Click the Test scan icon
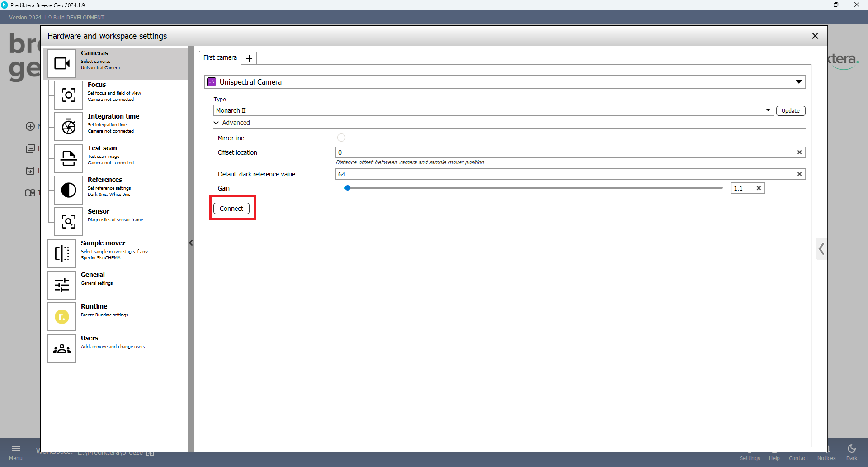The height and width of the screenshot is (467, 868). tap(69, 158)
